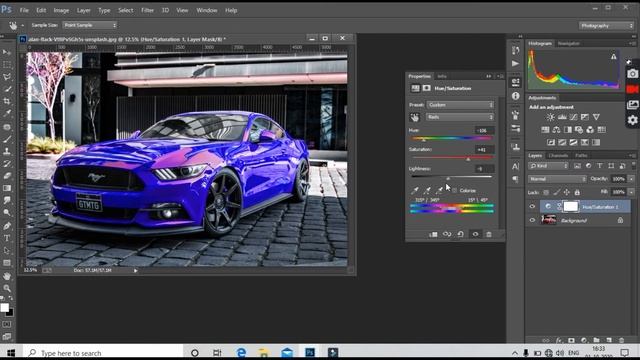
Task: Select the Hand tool in toolbar
Action: [x=7, y=276]
